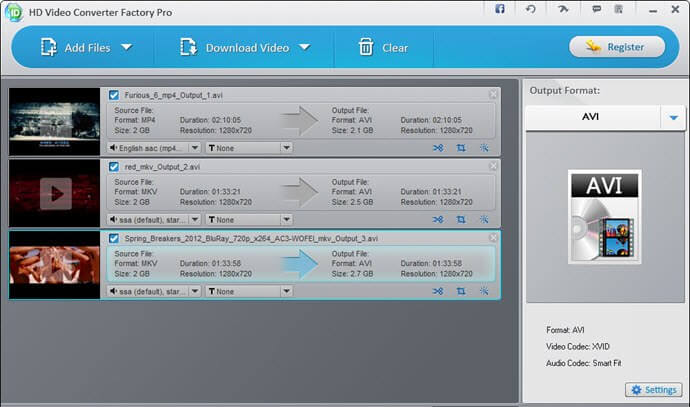The image size is (690, 407).
Task: Click the crop icon for Spring_Breakers row
Action: pyautogui.click(x=461, y=291)
